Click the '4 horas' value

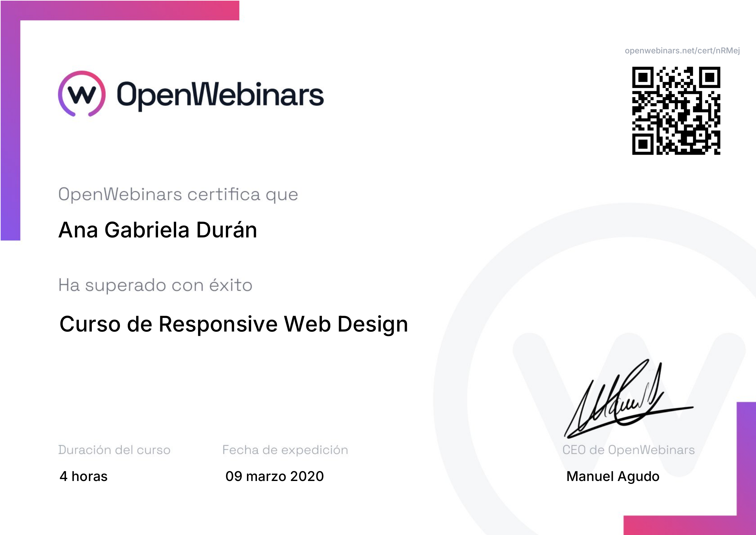[84, 476]
